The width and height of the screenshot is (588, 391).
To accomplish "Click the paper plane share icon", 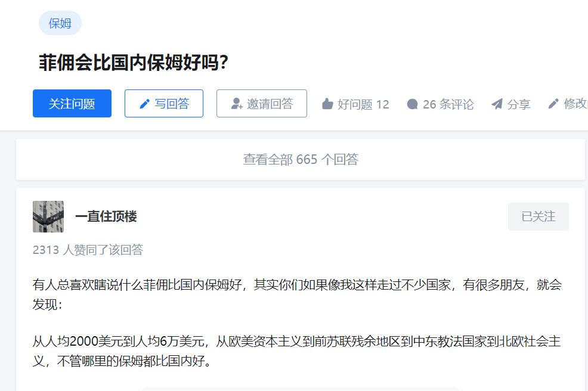I will (497, 104).
